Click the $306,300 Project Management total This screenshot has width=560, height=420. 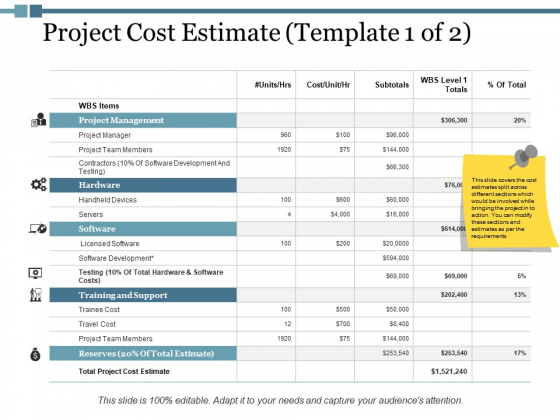[454, 120]
